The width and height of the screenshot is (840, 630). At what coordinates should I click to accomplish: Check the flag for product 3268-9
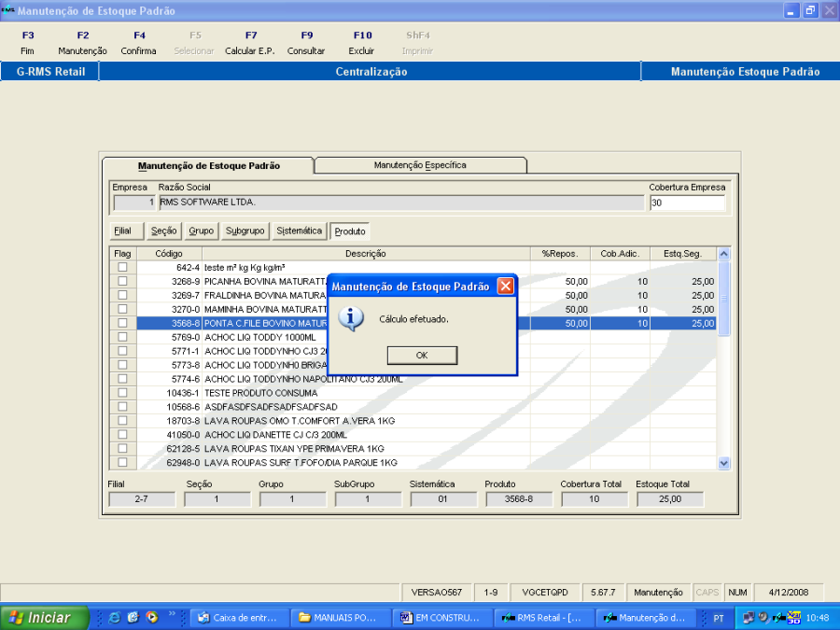pos(122,281)
